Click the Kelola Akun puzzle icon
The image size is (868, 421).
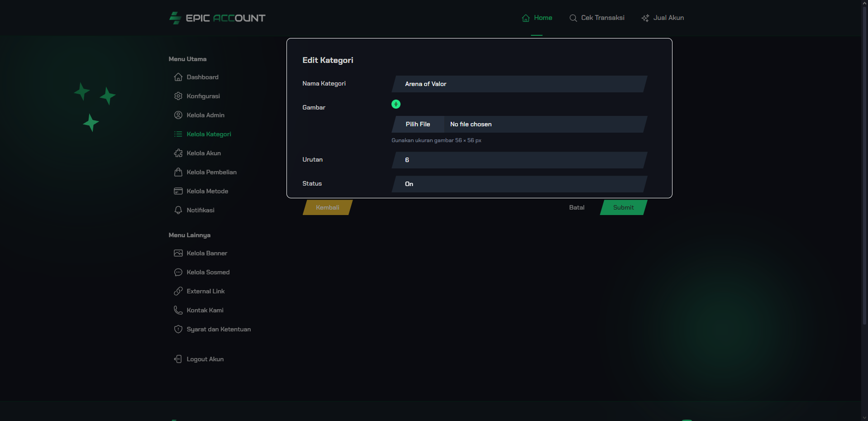pyautogui.click(x=178, y=153)
